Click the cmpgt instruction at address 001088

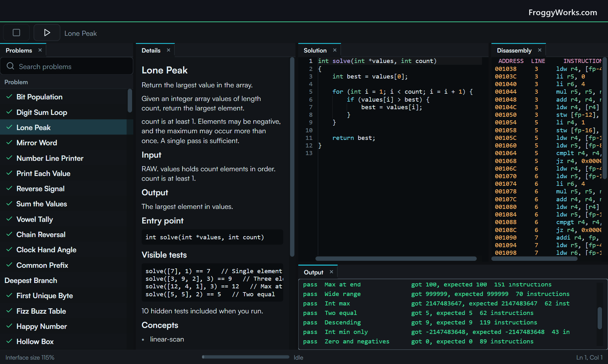tap(565, 222)
